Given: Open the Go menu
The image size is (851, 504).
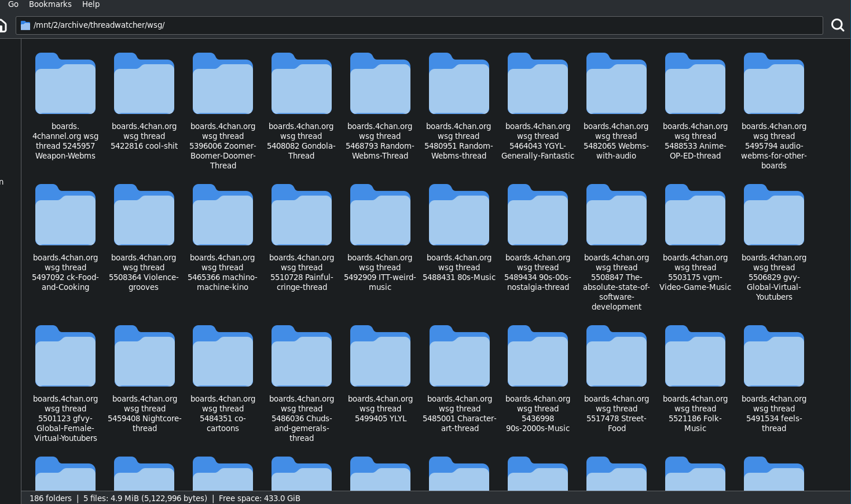Looking at the screenshot, I should pyautogui.click(x=13, y=4).
